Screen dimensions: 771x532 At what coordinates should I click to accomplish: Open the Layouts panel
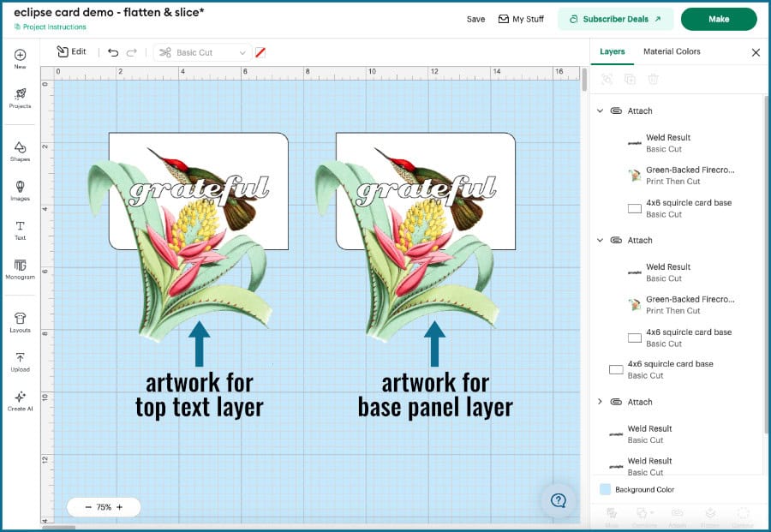[21, 323]
